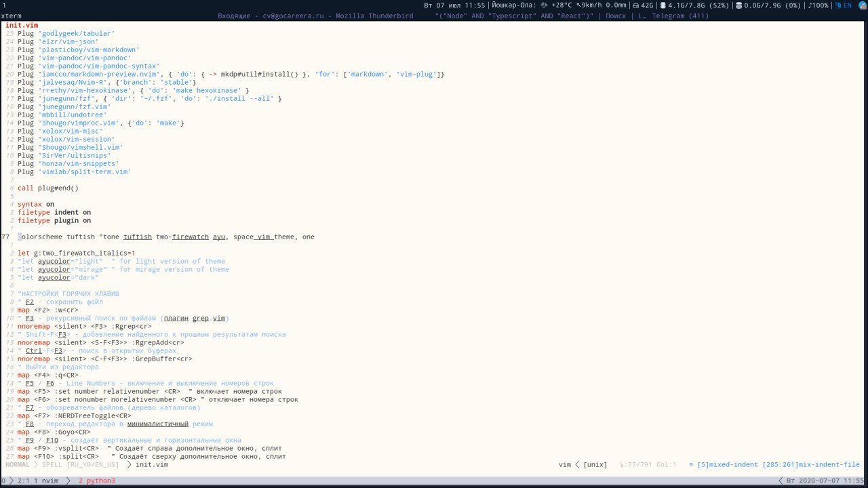Click the '[5]mixed-indent' warning in statusline
Image resolution: width=868 pixels, height=488 pixels.
point(728,464)
